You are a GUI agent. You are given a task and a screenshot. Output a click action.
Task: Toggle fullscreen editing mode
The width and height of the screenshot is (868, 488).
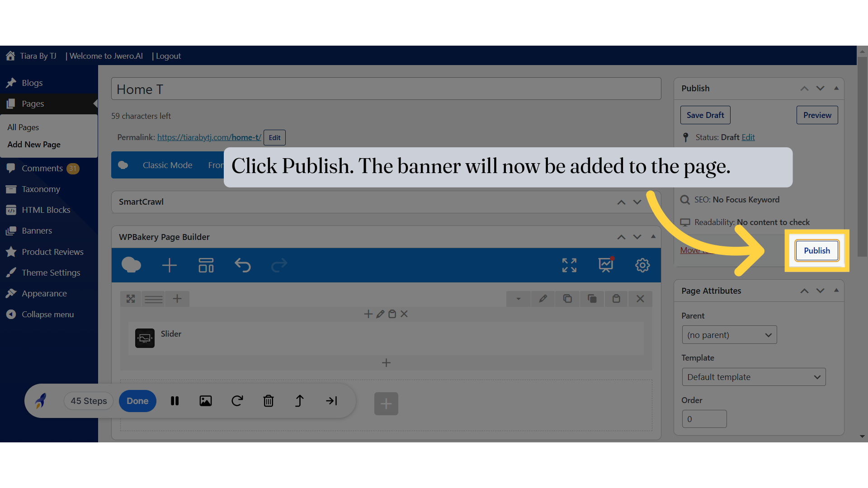[x=569, y=265]
